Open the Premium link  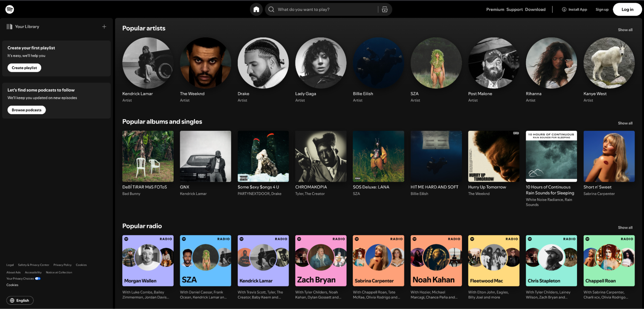click(x=495, y=9)
